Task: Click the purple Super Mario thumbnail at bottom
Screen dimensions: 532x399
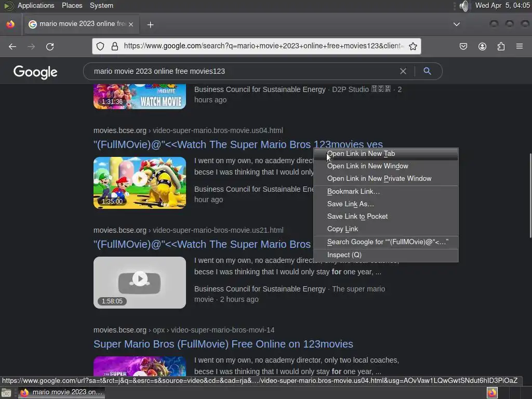Action: [x=140, y=366]
